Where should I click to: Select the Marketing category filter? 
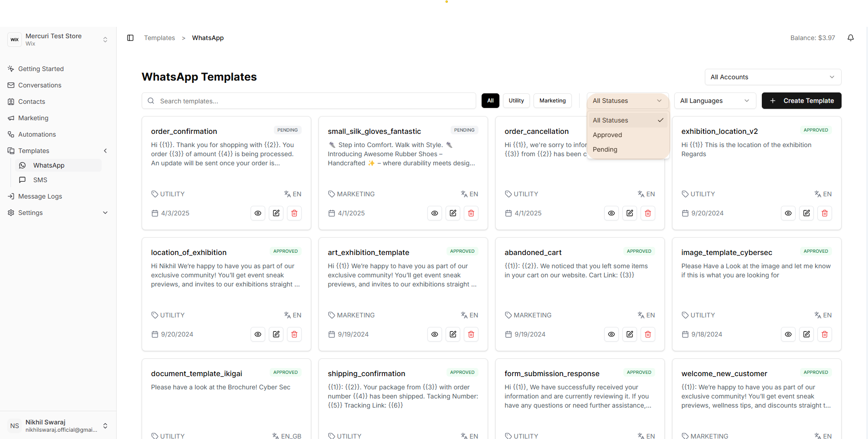pos(552,101)
